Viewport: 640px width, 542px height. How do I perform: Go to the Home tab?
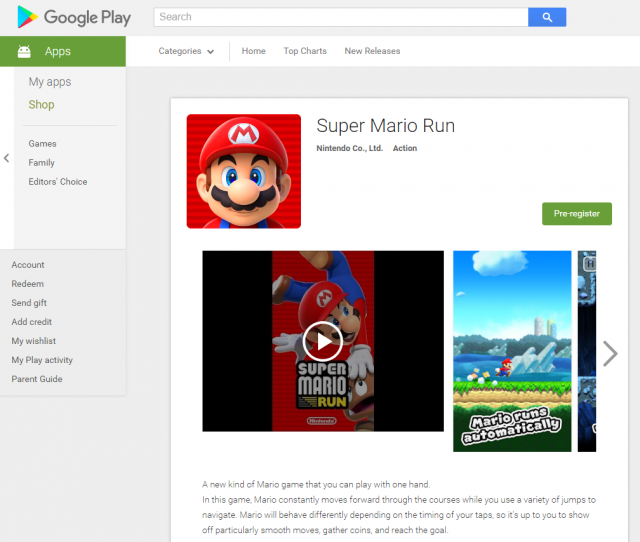click(x=253, y=51)
